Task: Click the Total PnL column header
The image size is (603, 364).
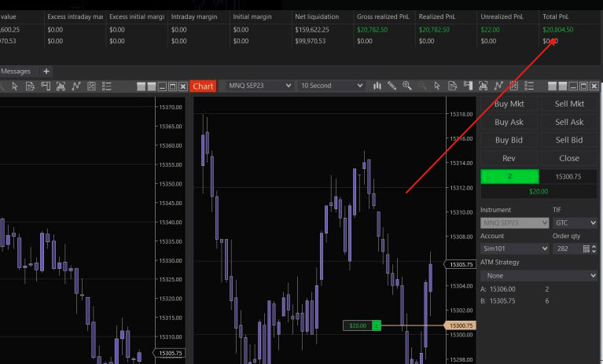Action: pos(555,17)
